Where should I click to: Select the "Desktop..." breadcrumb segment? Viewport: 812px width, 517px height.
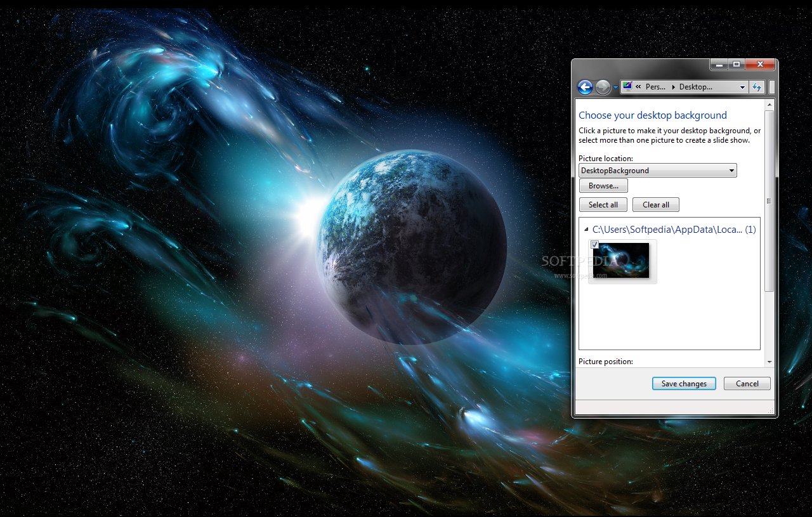click(x=696, y=87)
